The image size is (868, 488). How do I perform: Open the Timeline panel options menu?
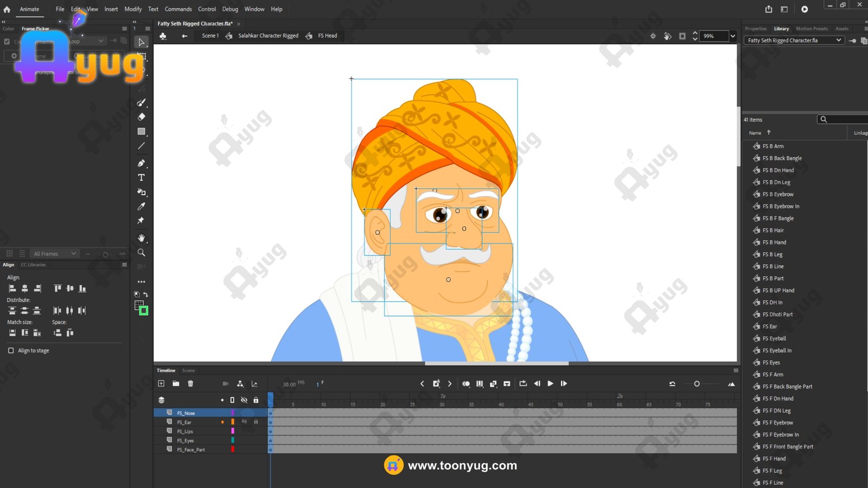pos(736,370)
